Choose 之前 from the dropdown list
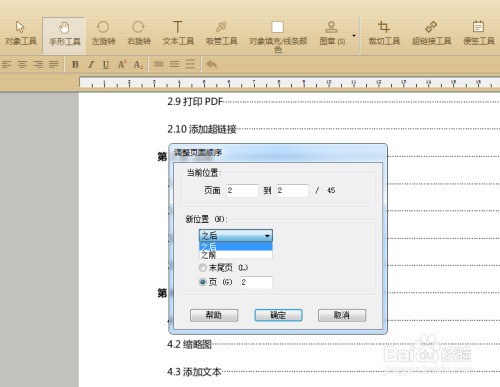This screenshot has height=387, width=500. [236, 255]
